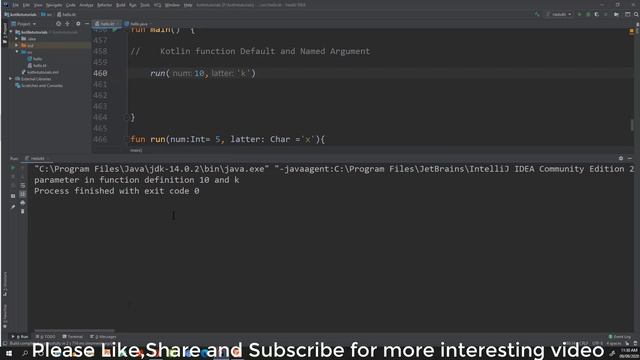Screen dimensions: 640x360
Task: Open the run configuration dropdown
Action: pos(559,14)
